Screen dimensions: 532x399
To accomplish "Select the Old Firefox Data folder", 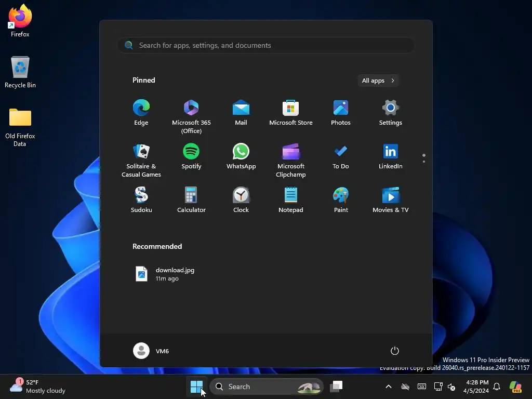I will click(x=20, y=127).
